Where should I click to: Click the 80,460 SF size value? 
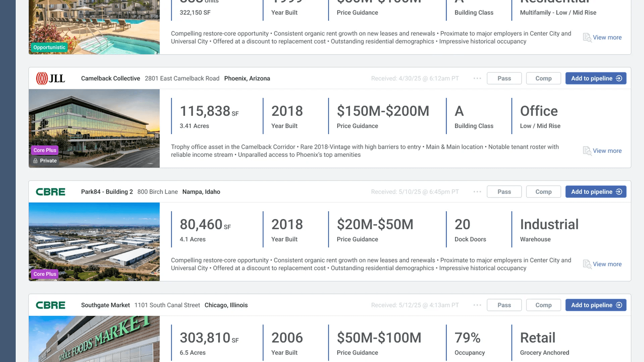pyautogui.click(x=205, y=224)
